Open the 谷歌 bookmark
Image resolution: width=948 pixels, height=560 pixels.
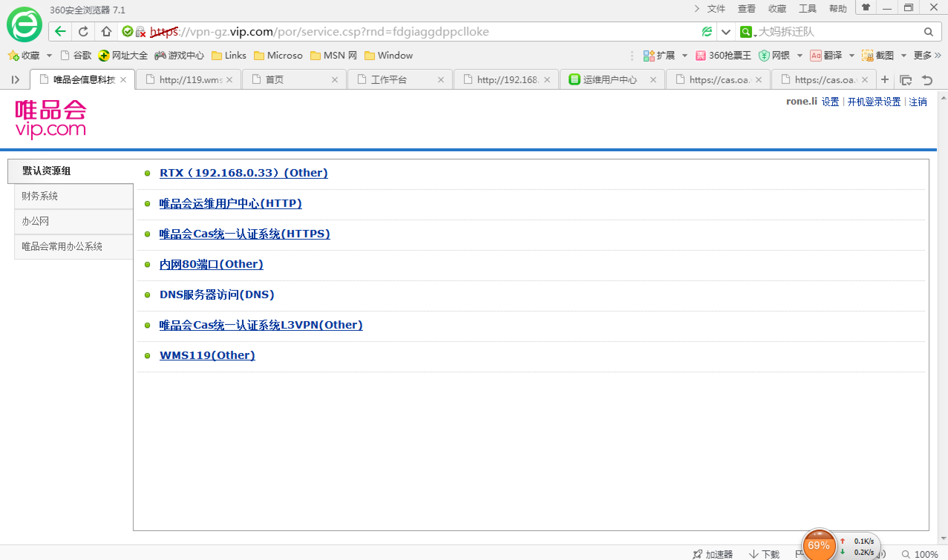click(x=76, y=56)
